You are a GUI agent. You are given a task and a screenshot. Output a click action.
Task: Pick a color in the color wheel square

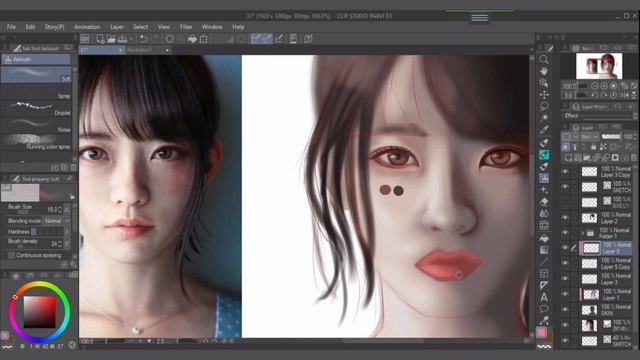click(x=40, y=312)
